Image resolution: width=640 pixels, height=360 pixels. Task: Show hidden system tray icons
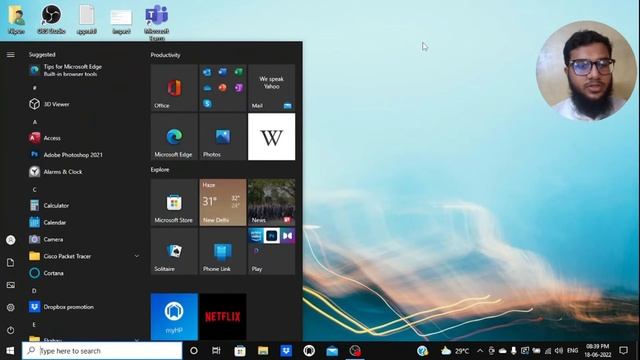click(480, 351)
